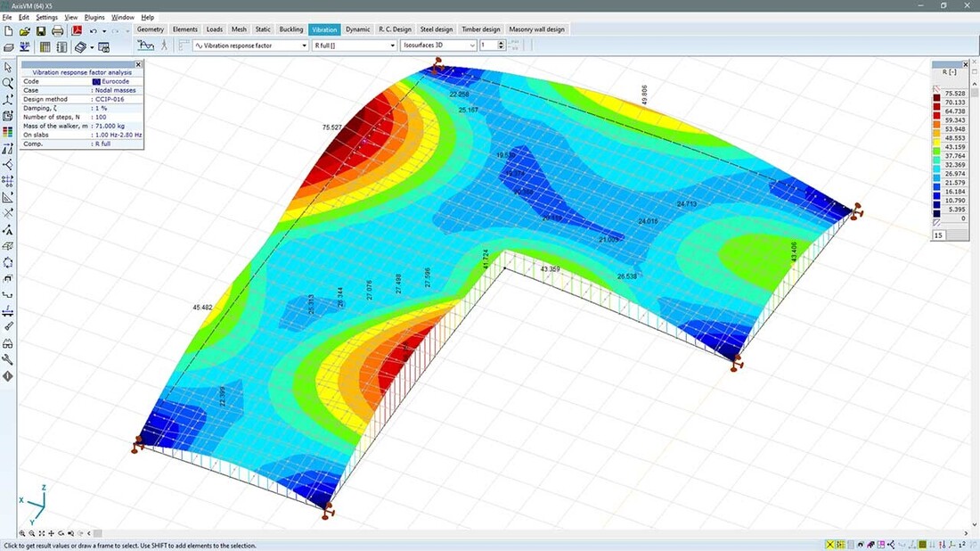This screenshot has height=551, width=980.
Task: Expand the R full component dropdown
Action: (x=354, y=45)
